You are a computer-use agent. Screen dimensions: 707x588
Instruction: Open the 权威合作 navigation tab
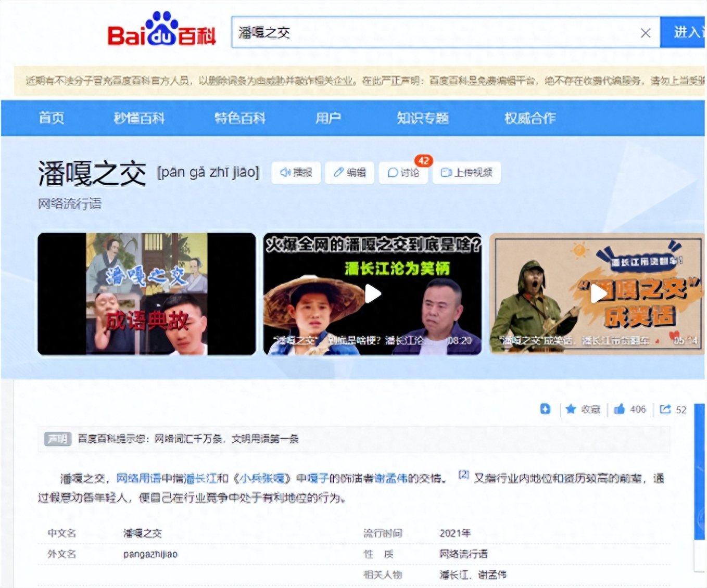click(x=530, y=118)
